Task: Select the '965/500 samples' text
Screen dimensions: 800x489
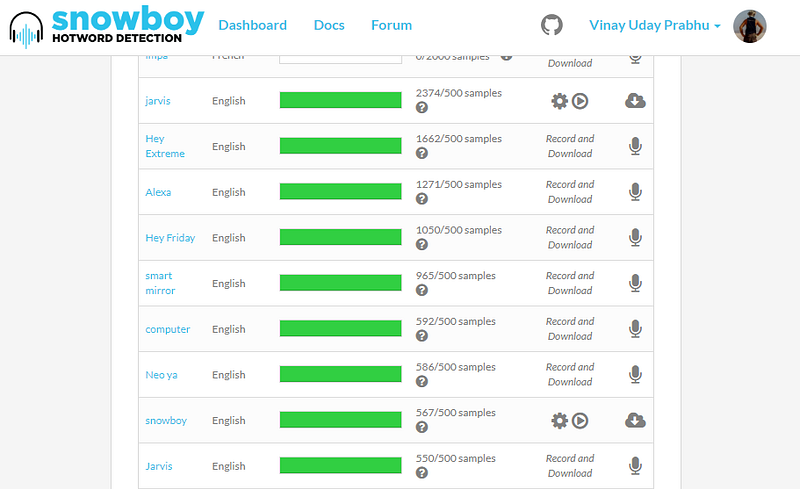Action: [x=456, y=276]
